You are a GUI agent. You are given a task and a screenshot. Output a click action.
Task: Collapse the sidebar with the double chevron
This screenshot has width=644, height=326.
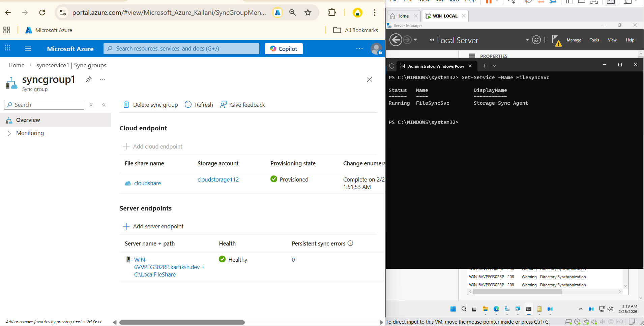[104, 105]
